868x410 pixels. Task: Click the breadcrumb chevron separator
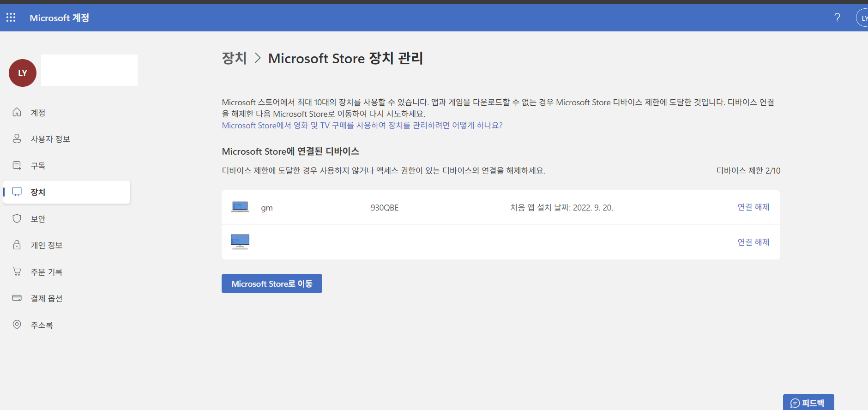258,58
